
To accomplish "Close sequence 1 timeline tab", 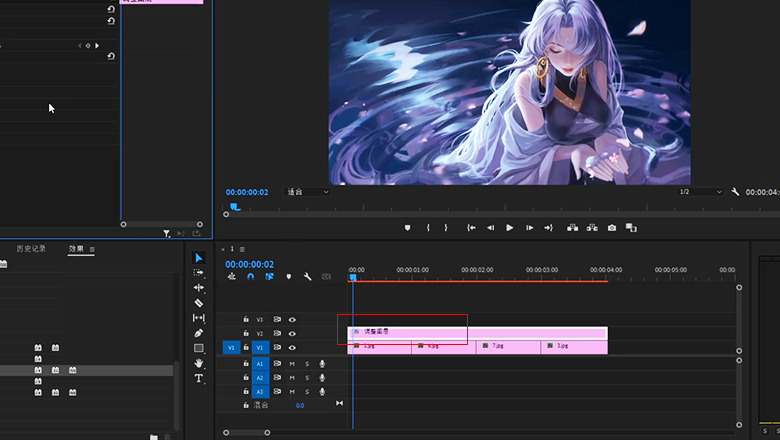I will pyautogui.click(x=223, y=249).
